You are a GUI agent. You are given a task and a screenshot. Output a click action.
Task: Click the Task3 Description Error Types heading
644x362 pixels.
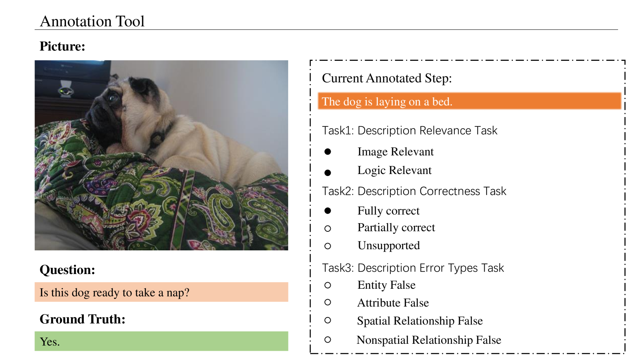[x=413, y=268]
